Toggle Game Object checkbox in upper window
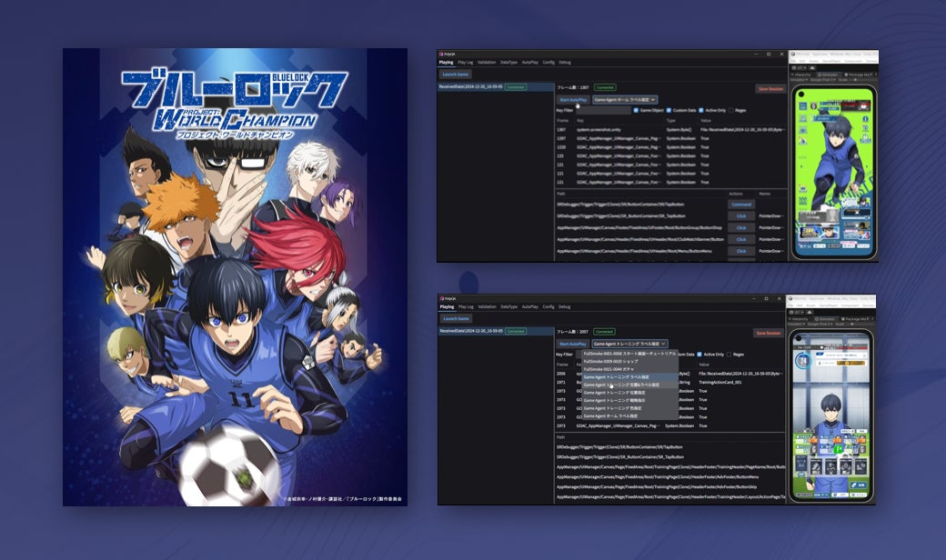The height and width of the screenshot is (560, 946). (x=636, y=110)
